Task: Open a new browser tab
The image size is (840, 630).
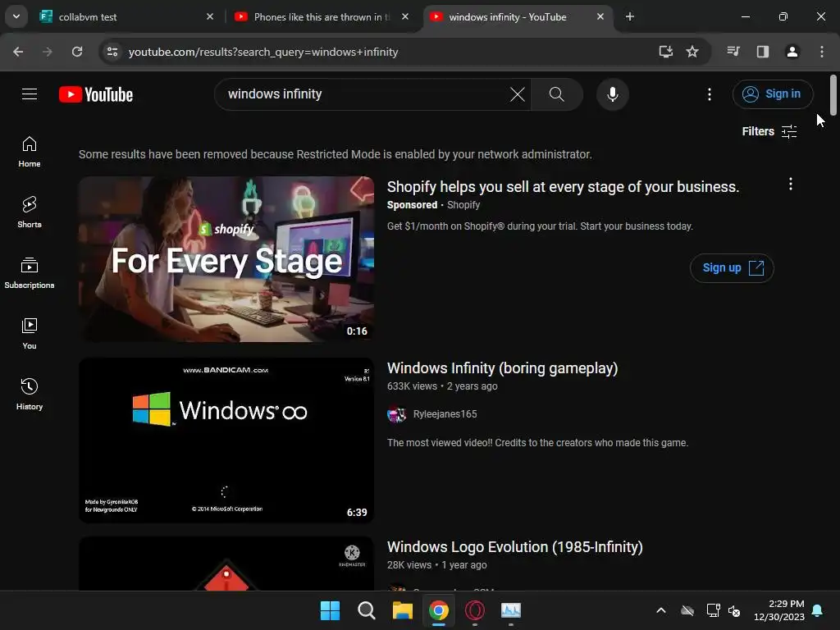Action: coord(630,17)
